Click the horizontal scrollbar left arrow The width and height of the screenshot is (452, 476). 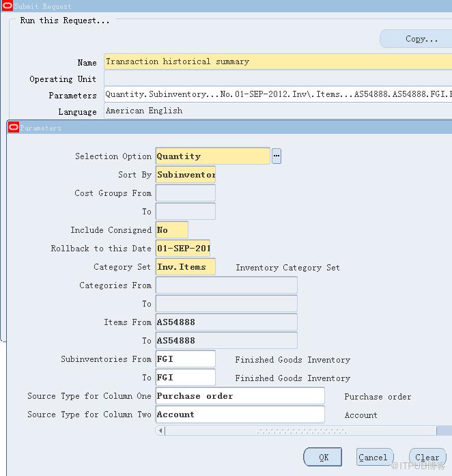(160, 431)
